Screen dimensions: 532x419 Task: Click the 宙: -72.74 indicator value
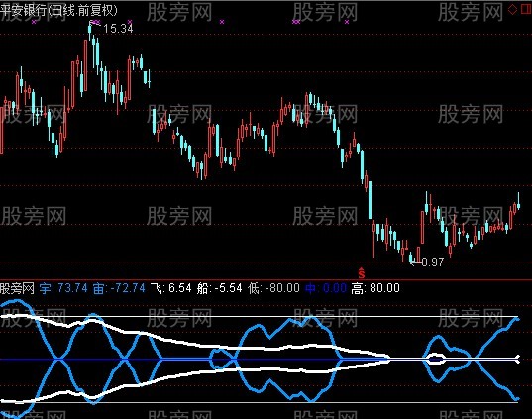119,288
